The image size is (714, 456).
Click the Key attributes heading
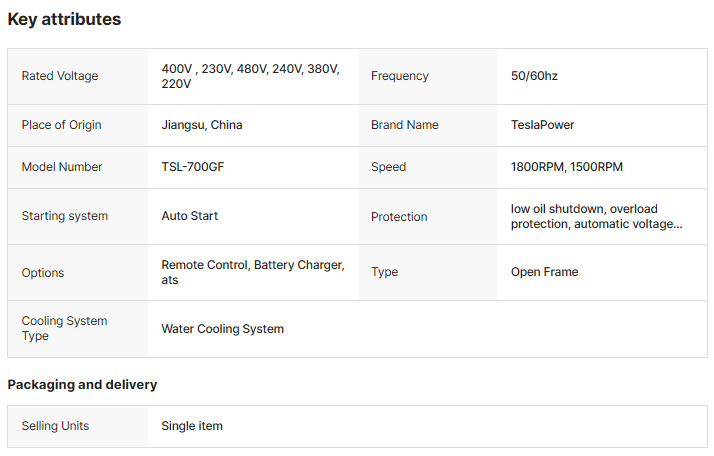pos(64,20)
